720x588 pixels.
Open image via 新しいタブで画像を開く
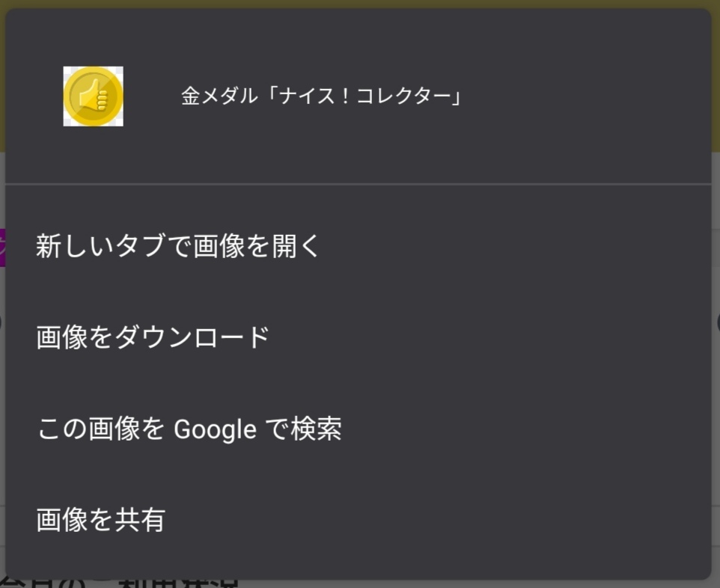point(178,246)
